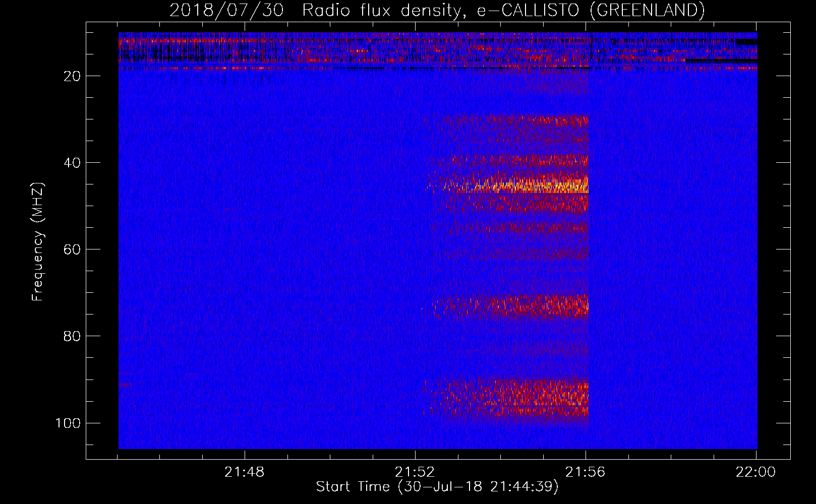Click the red burst band near 73 MHz
Viewport: 816px width, 504px height.
[x=506, y=305]
